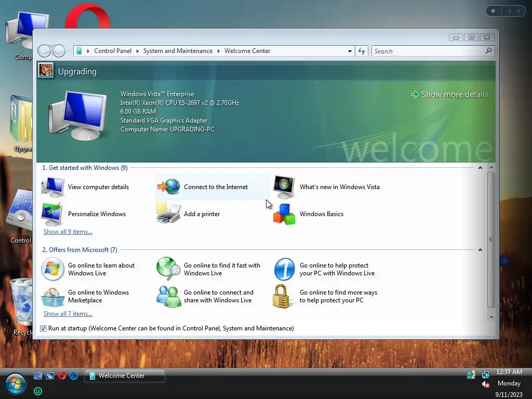Open recent pages dropdown near nav buttons
The height and width of the screenshot is (399, 532).
tap(69, 51)
